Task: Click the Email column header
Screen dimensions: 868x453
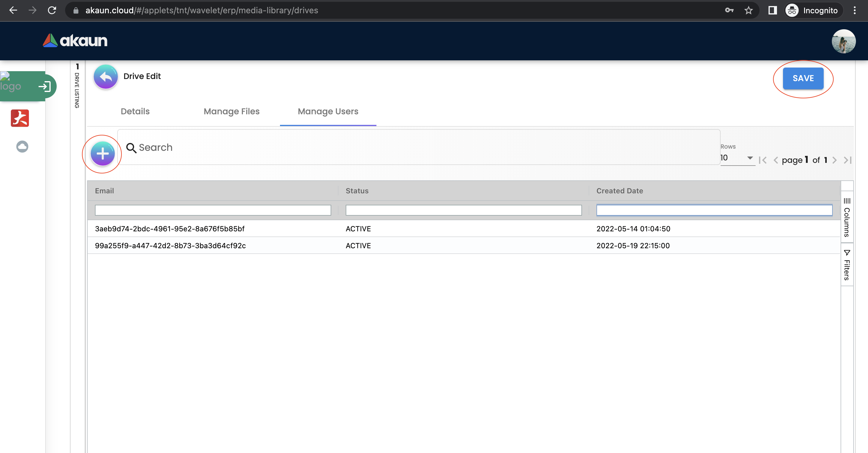Action: tap(105, 191)
